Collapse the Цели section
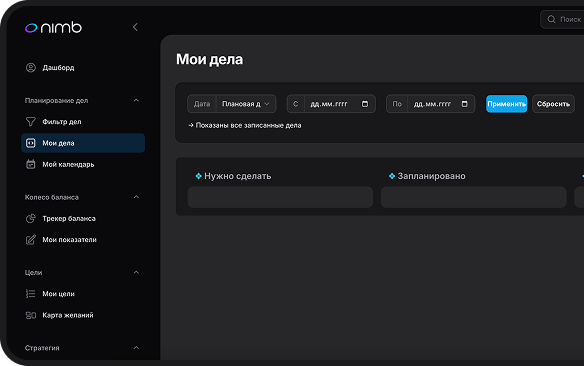This screenshot has height=366, width=584. pyautogui.click(x=136, y=273)
